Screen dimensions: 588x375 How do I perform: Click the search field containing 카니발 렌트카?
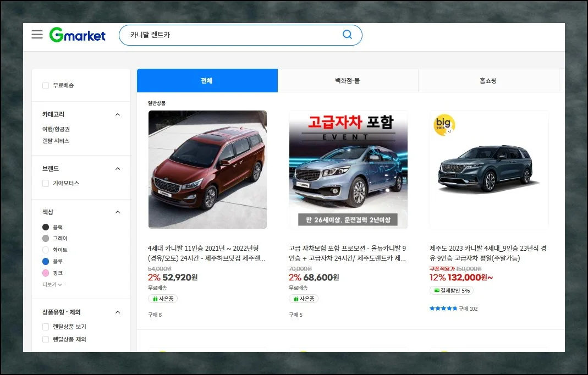pyautogui.click(x=231, y=35)
